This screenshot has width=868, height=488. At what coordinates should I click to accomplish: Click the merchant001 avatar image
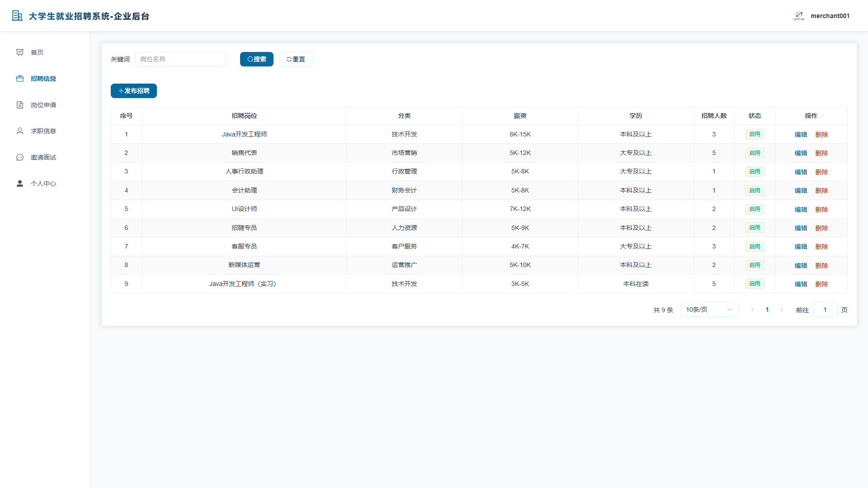click(x=799, y=16)
